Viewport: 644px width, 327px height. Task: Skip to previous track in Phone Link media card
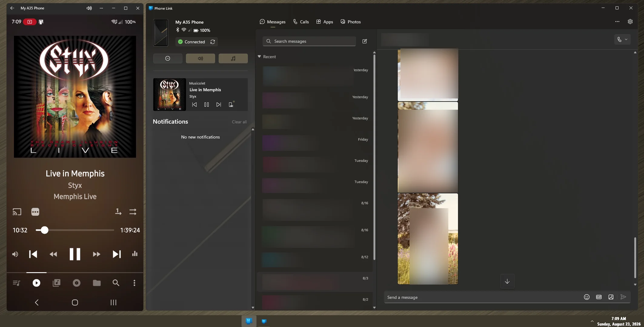click(x=194, y=105)
